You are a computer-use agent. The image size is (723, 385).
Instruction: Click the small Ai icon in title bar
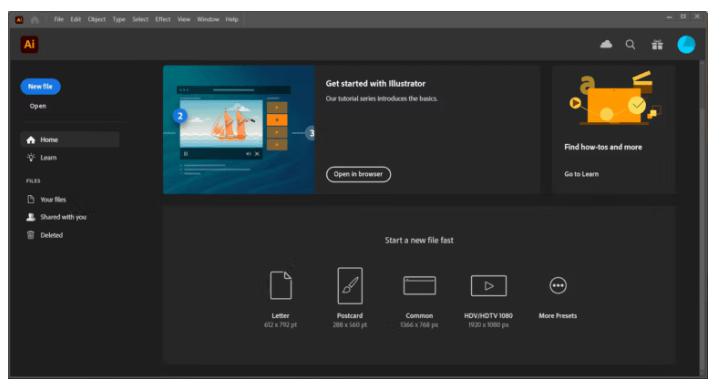[x=19, y=19]
